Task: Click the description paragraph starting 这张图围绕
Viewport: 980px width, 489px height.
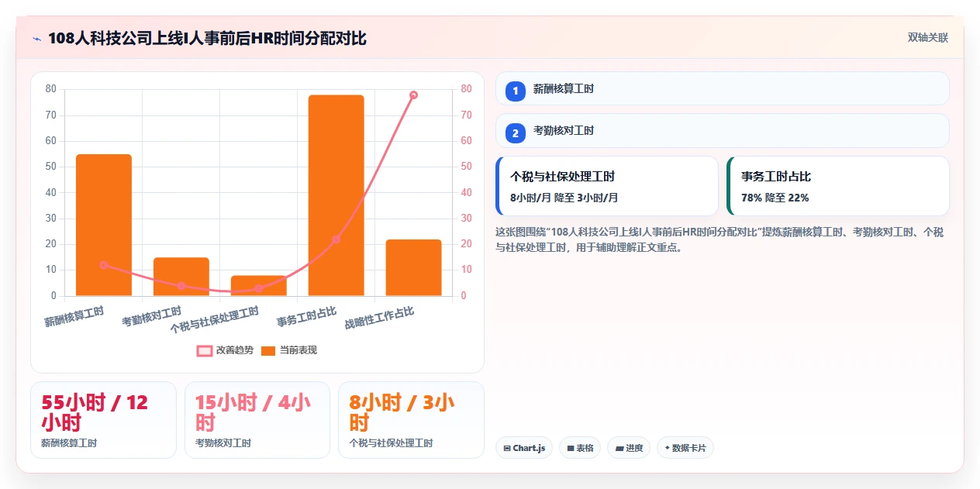Action: click(719, 240)
